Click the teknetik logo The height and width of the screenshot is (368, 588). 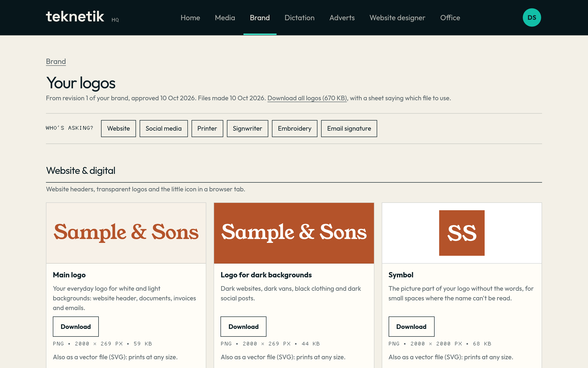[75, 17]
